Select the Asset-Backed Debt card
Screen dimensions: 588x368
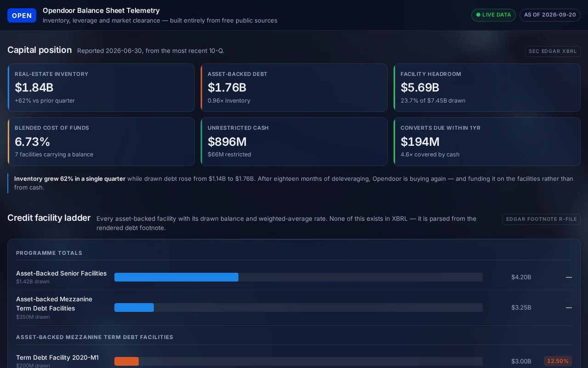pos(294,87)
